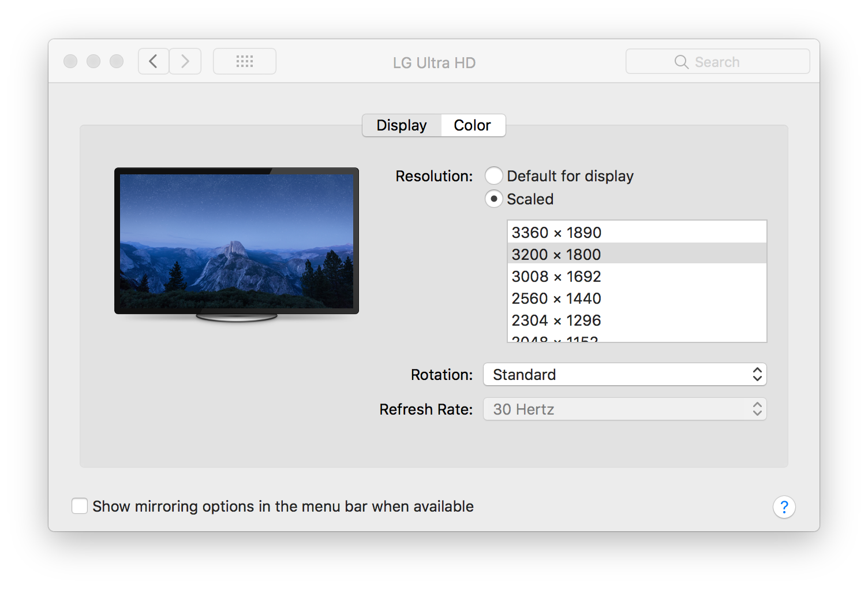Choose the 3008 × 1692 resolution
Screen dimensions: 868x589
click(637, 276)
